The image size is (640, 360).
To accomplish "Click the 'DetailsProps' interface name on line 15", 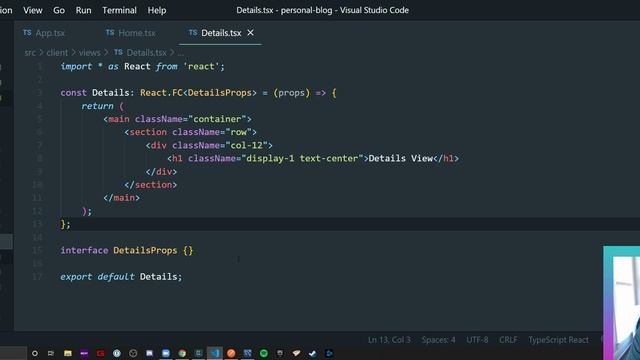I will [x=145, y=250].
